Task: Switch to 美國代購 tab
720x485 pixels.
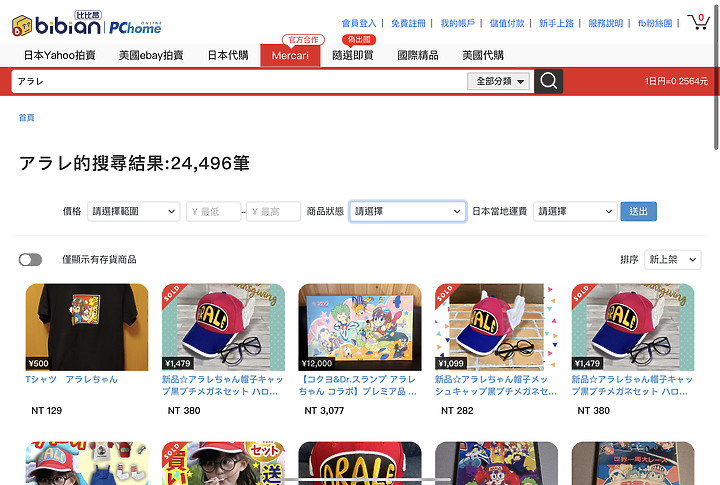Action: click(x=483, y=56)
